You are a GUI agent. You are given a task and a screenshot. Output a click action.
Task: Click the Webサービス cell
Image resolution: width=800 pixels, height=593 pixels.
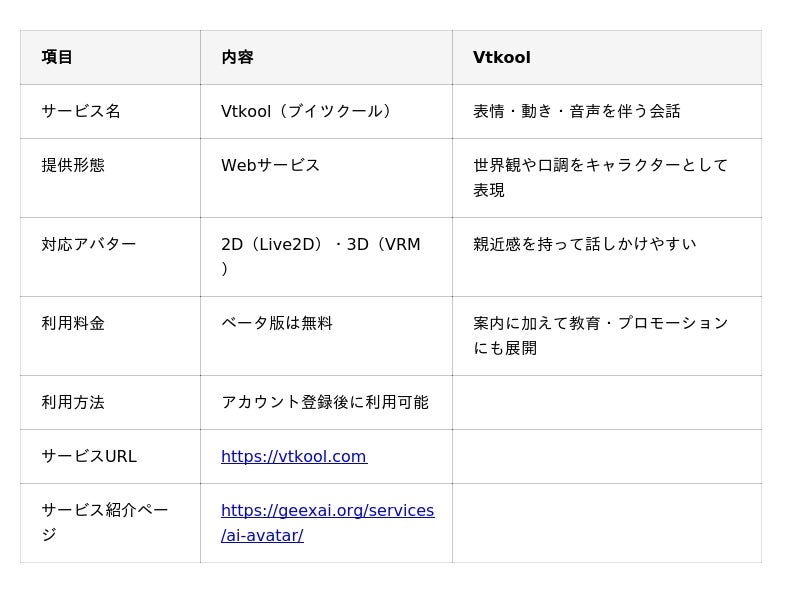tap(327, 178)
